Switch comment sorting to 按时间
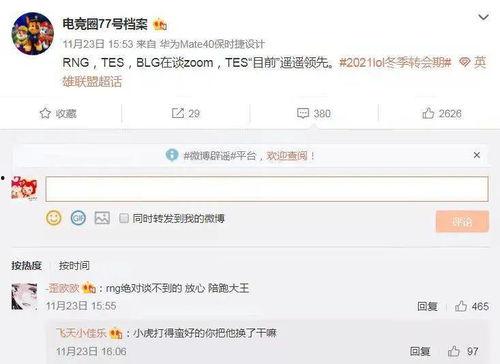This screenshot has height=364, width=500. (x=74, y=265)
